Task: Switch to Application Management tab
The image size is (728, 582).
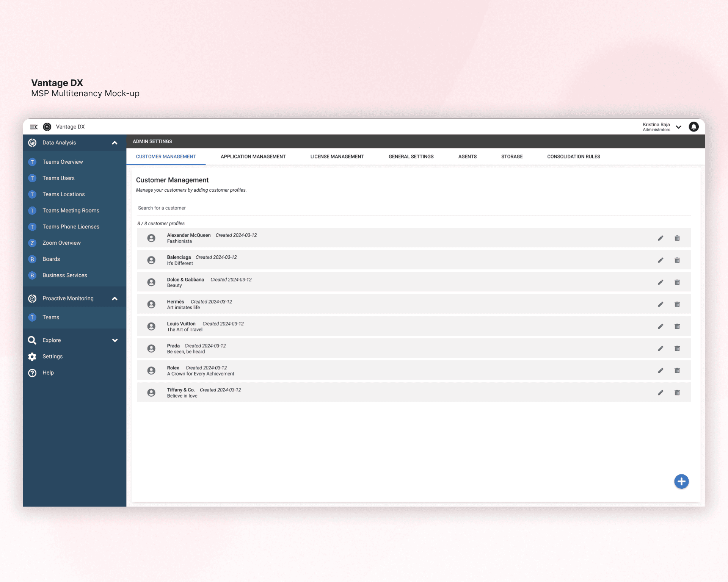Action: click(x=253, y=156)
